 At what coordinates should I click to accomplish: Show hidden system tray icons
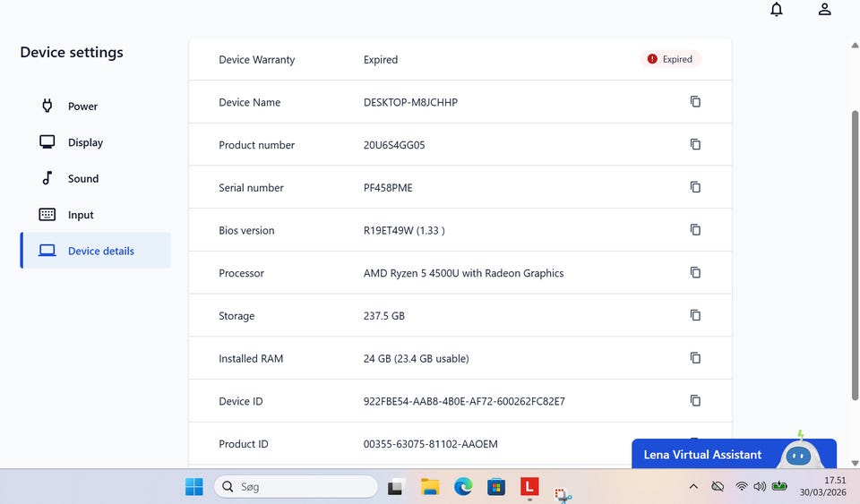click(x=693, y=487)
